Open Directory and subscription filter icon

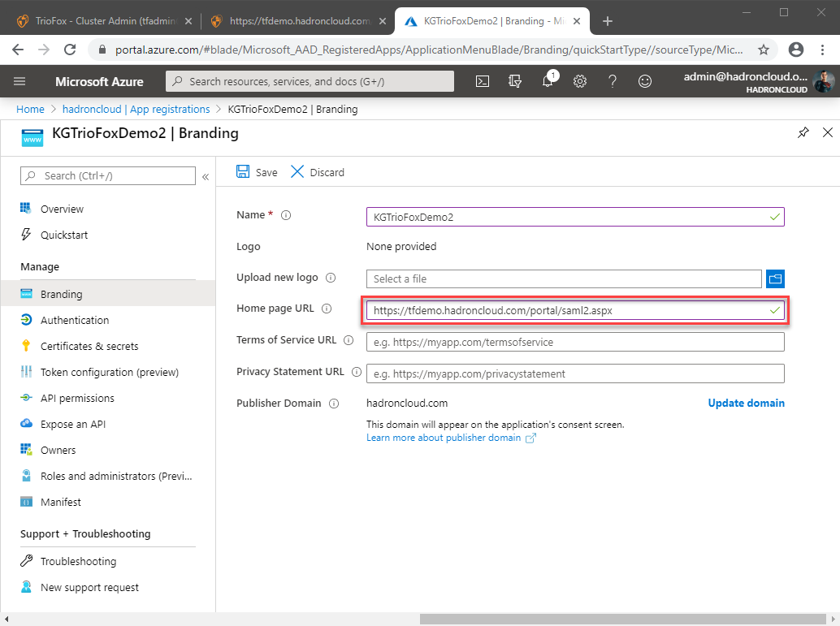point(515,81)
